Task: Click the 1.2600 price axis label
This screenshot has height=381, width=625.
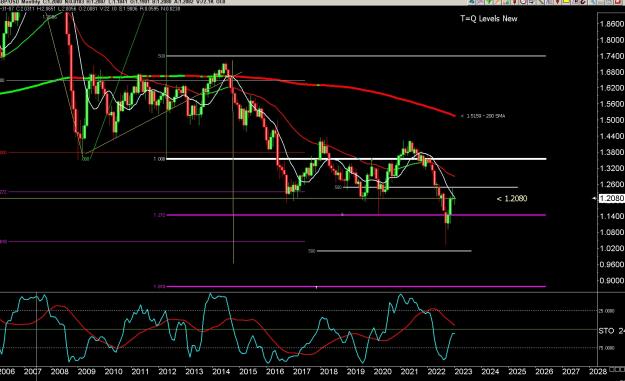Action: [x=612, y=185]
